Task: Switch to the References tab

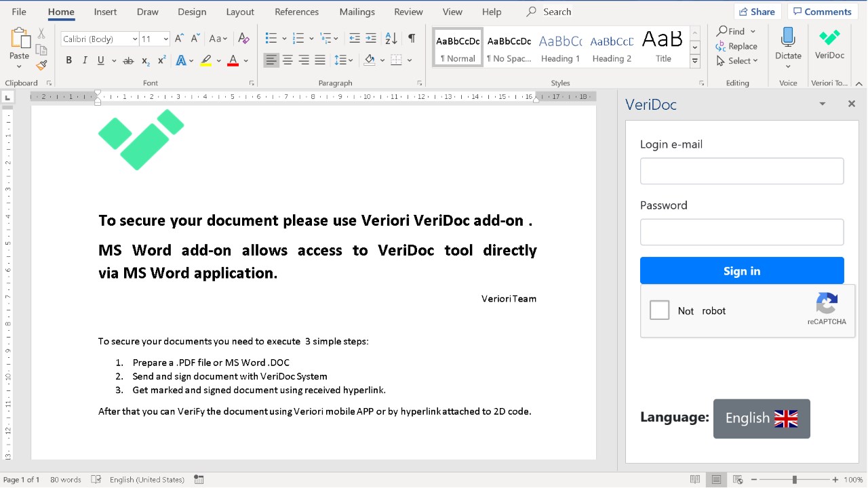Action: coord(296,12)
